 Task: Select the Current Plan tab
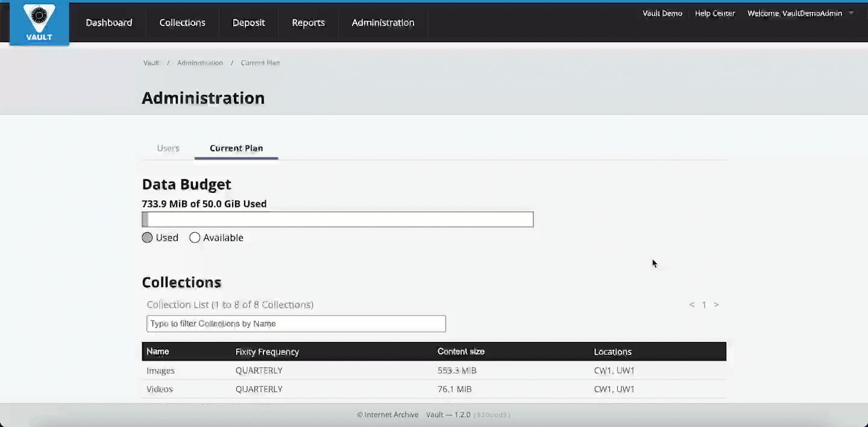[x=236, y=148]
